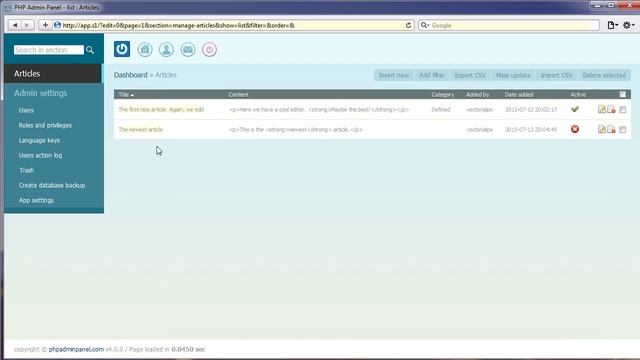
Task: Click the Export CSV button
Action: pos(470,75)
